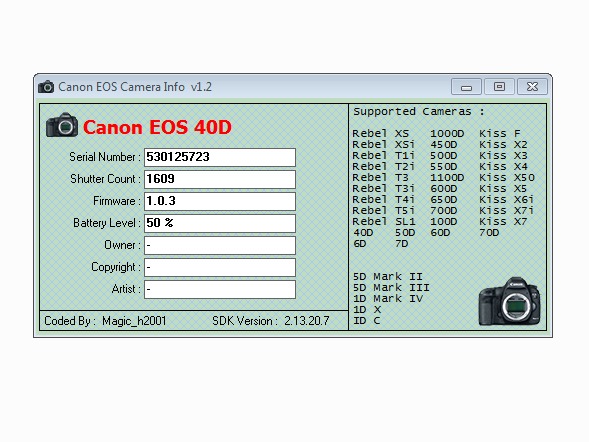This screenshot has width=589, height=442.
Task: Click the 'Firmware :' label
Action: tap(117, 201)
